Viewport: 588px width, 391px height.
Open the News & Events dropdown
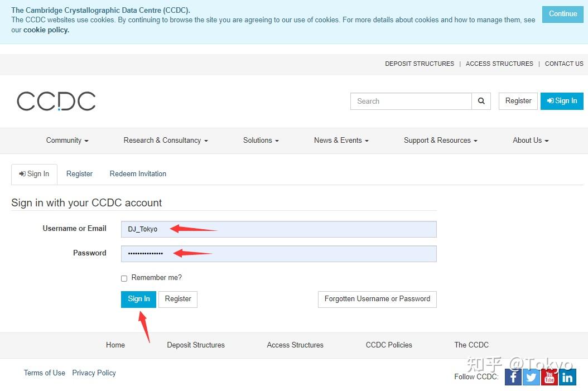(x=341, y=141)
